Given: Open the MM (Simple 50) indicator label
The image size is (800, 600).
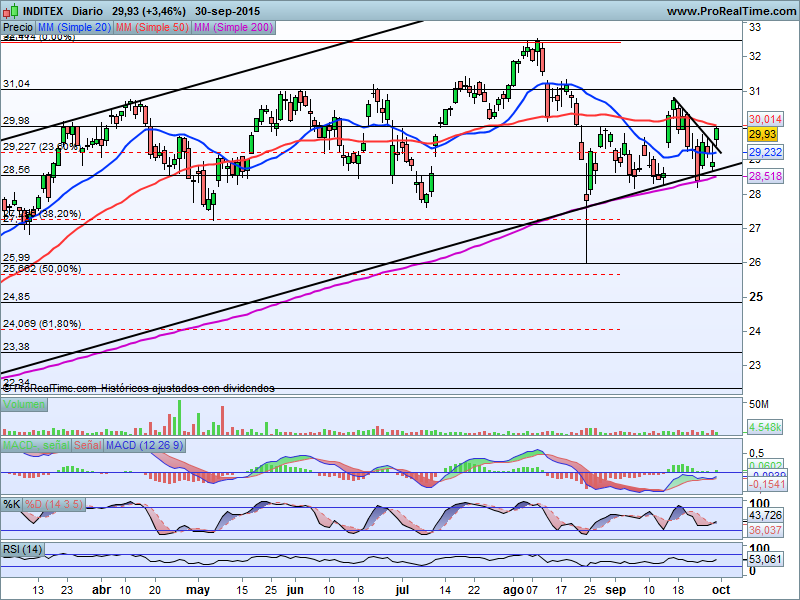Looking at the screenshot, I should (152, 28).
